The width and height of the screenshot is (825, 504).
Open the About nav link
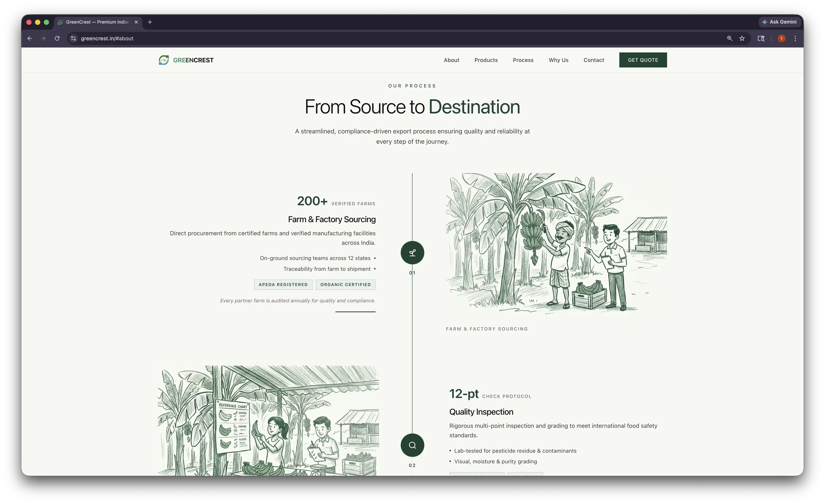451,60
